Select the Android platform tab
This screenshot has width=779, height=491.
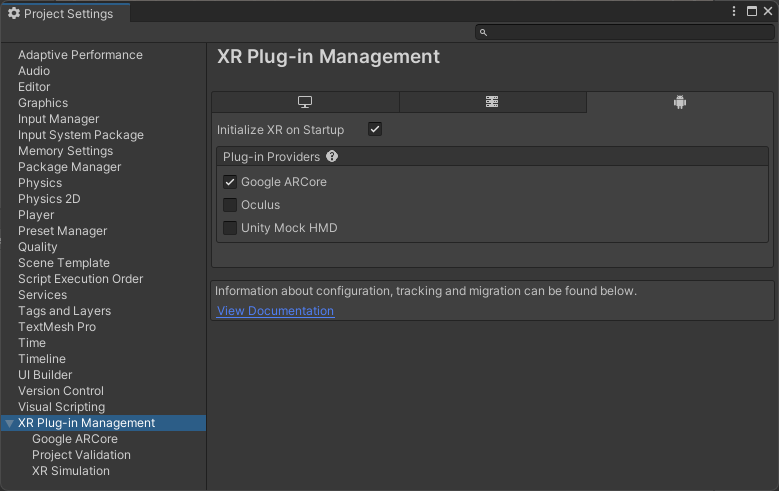680,102
